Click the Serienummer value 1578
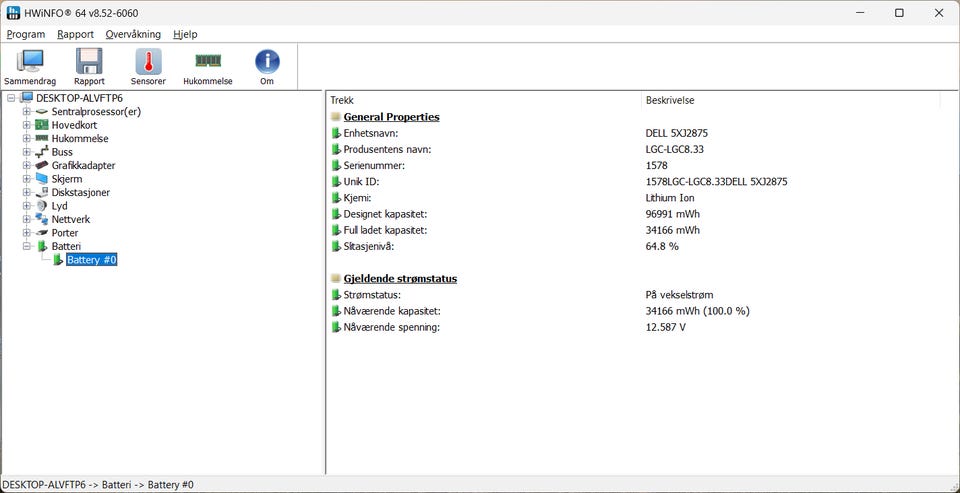Image resolution: width=960 pixels, height=493 pixels. [656, 165]
